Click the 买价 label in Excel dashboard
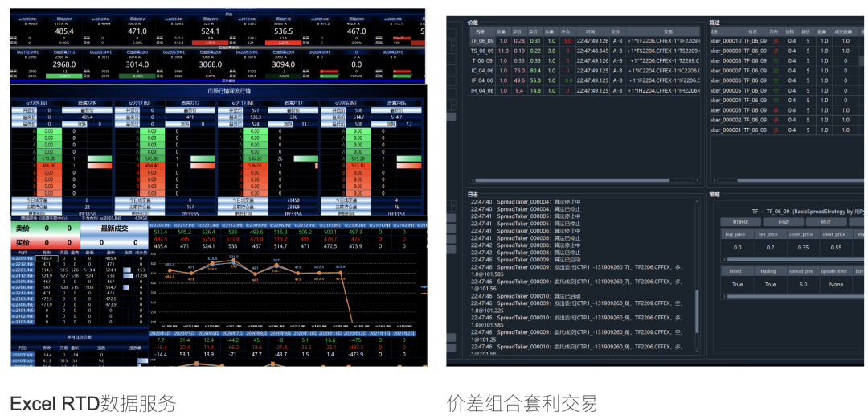Image resolution: width=868 pixels, height=420 pixels. tap(24, 243)
